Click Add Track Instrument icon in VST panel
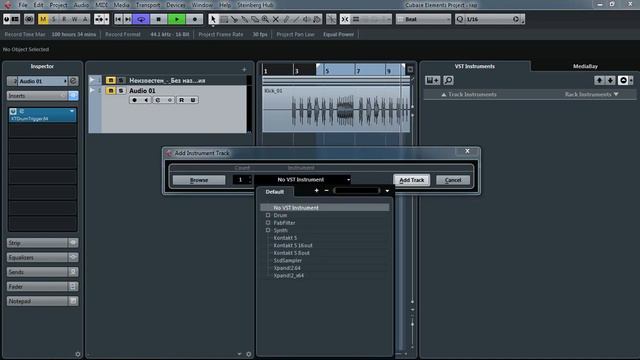Screen dimensions: 640x360 tap(432, 80)
